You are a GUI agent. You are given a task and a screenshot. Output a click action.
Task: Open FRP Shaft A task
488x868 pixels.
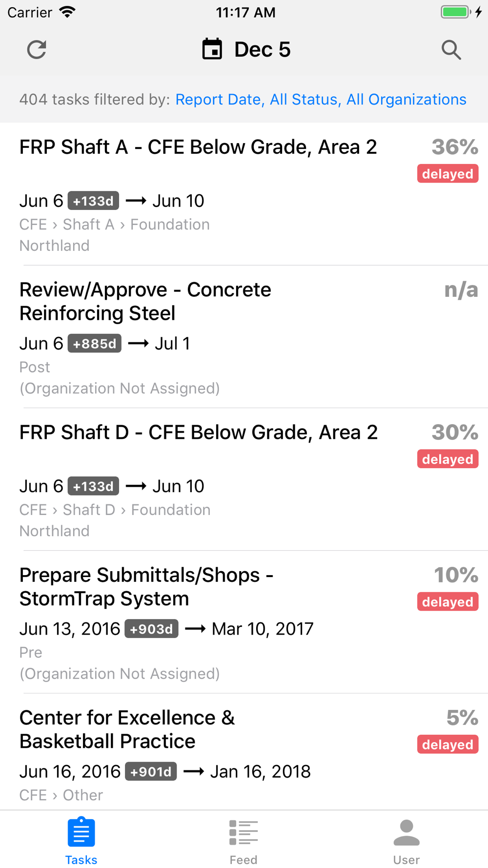tap(198, 147)
